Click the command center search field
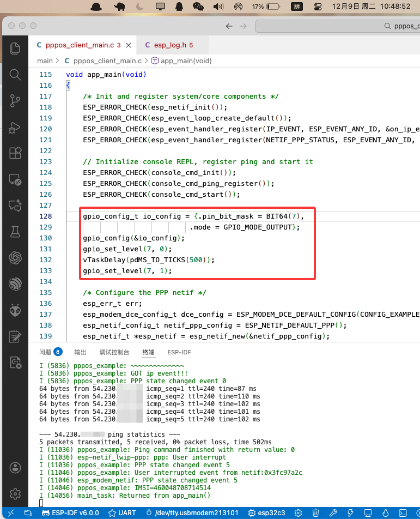The width and height of the screenshot is (420, 519). 338,26
